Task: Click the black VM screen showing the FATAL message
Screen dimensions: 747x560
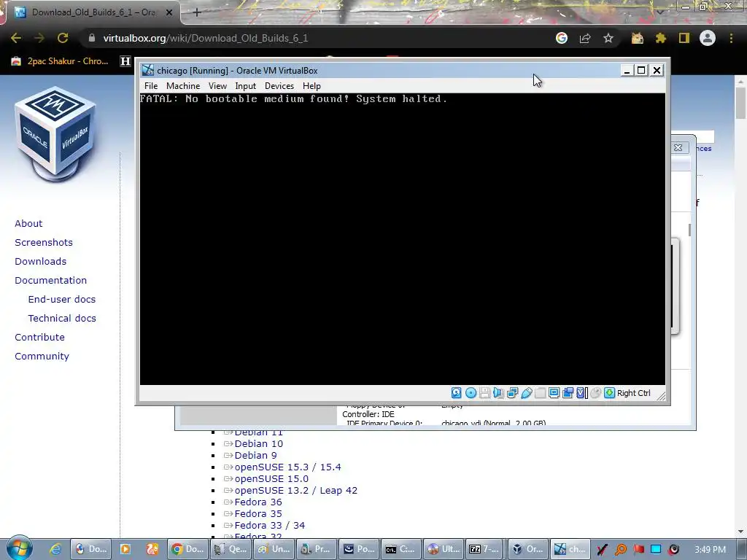Action: click(403, 239)
